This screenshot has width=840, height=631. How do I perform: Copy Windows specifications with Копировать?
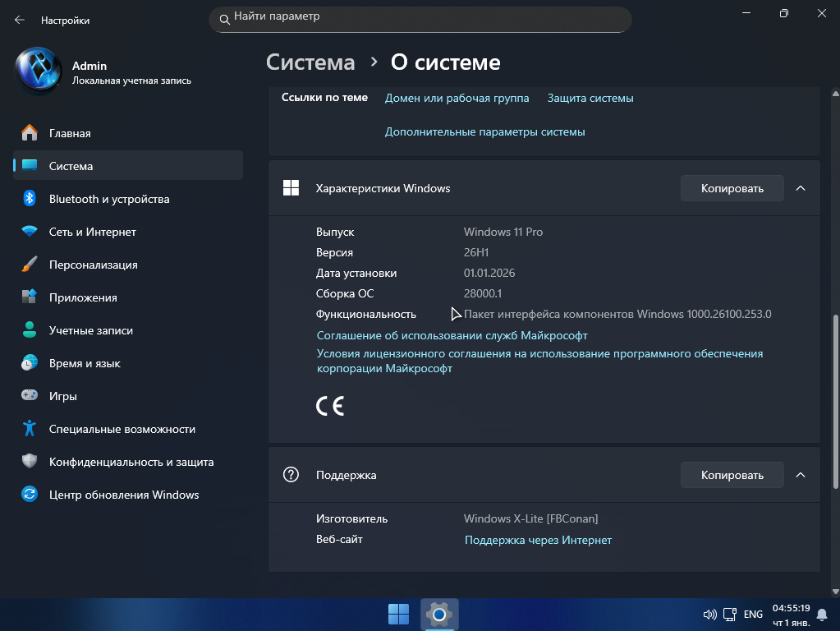[732, 188]
